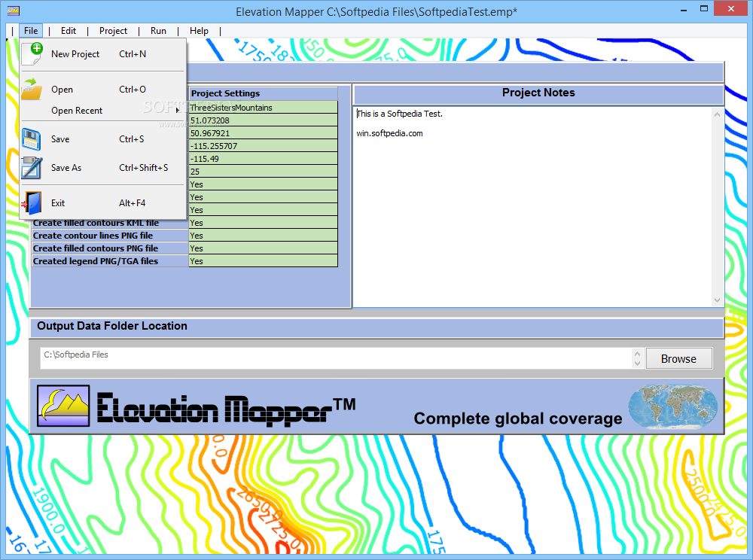Click the Open folder icon
Viewport: 753px width, 560px height.
point(32,90)
